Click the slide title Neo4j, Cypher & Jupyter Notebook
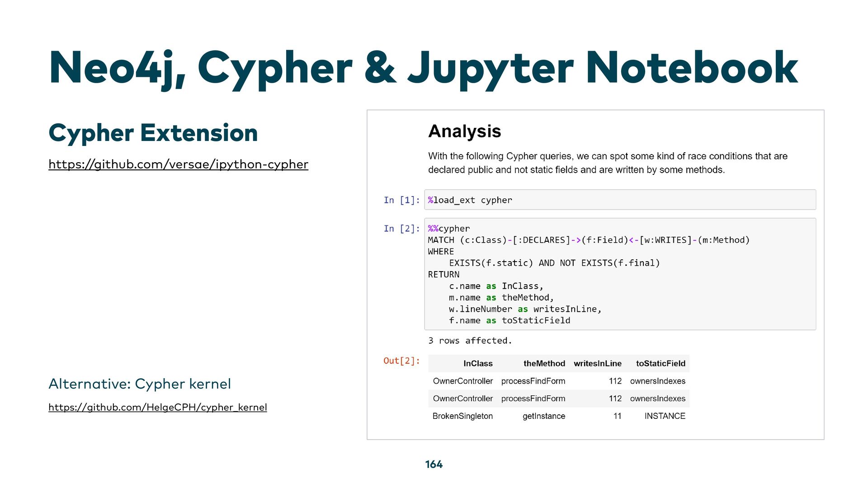868x488 pixels. point(423,68)
